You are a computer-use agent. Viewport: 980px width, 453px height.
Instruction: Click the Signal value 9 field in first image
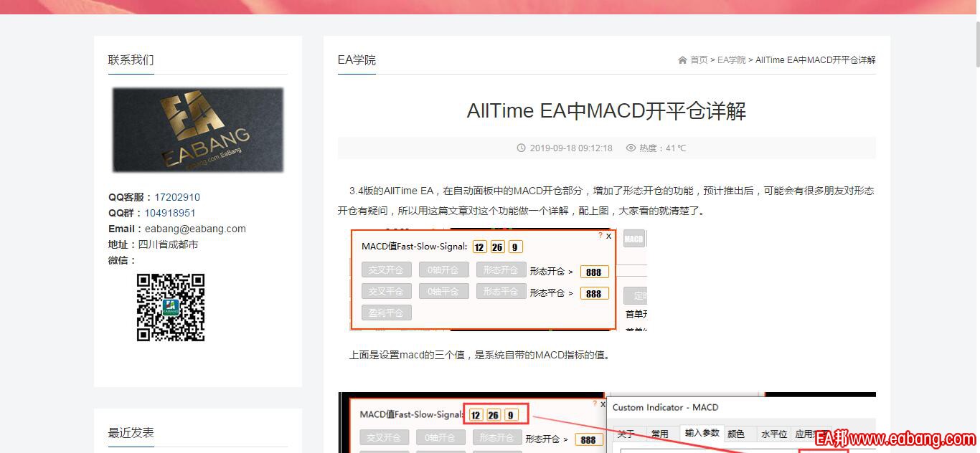516,247
